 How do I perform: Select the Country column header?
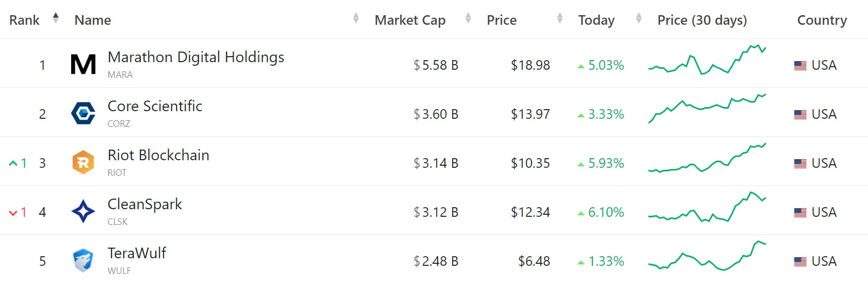[822, 20]
